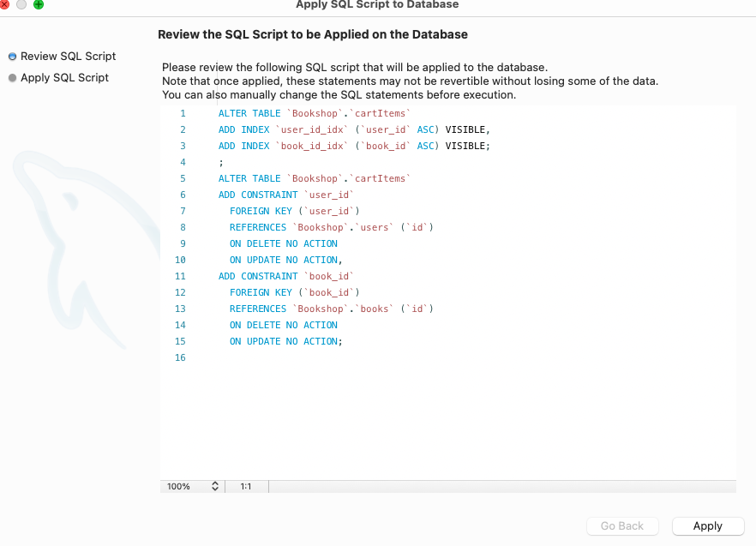Click ADD CONSTRAINT `user_id` line
This screenshot has height=546, width=756.
286,195
